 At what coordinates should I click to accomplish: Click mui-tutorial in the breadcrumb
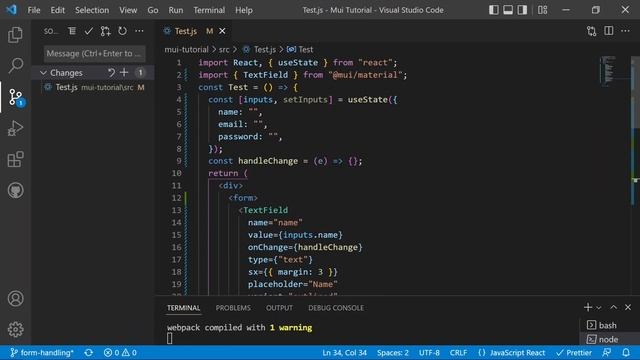(x=186, y=49)
